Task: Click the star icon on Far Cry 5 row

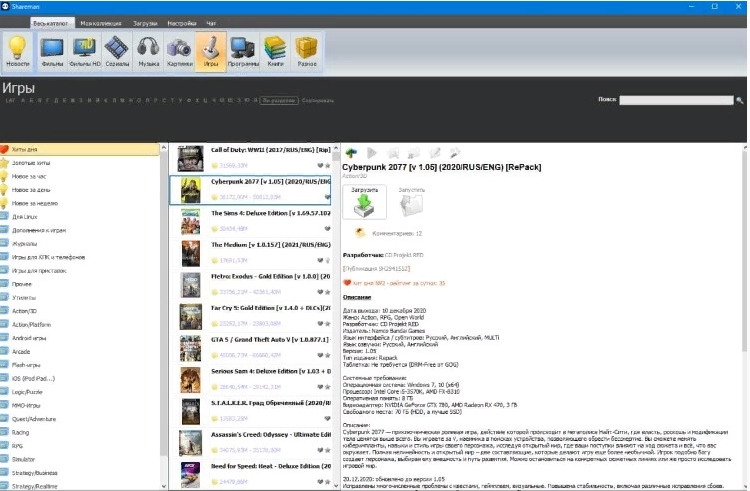Action: (x=328, y=324)
